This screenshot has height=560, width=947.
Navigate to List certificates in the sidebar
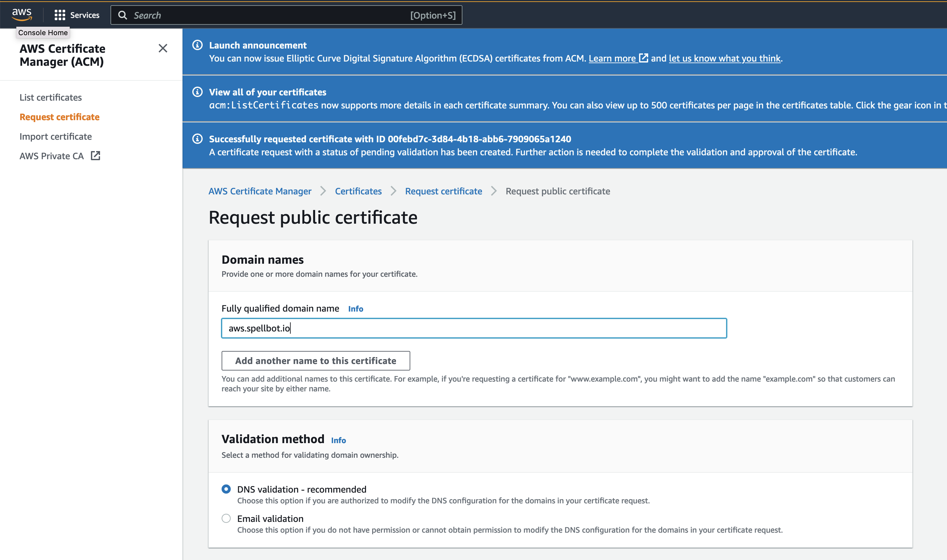(50, 97)
